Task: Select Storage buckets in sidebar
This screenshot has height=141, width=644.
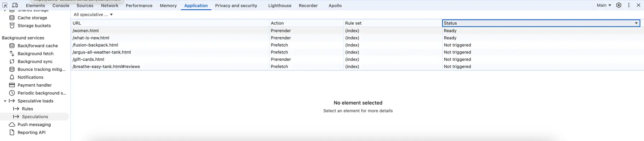Action: click(x=34, y=25)
